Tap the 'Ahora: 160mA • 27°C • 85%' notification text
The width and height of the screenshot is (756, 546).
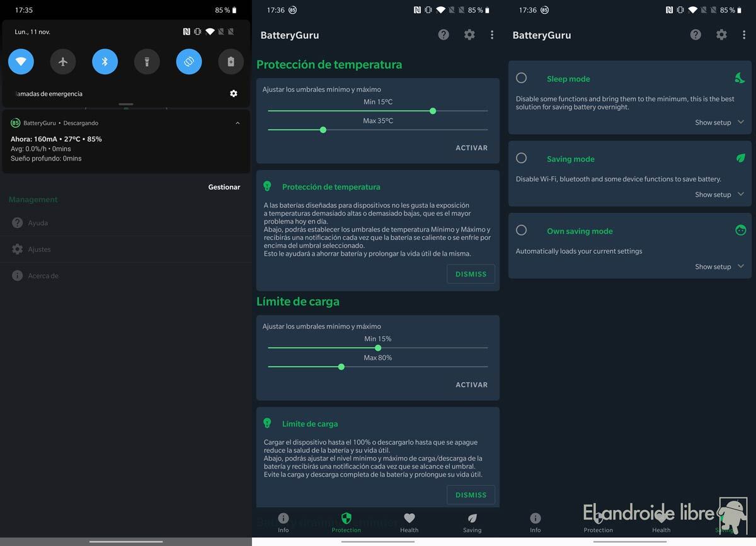[x=56, y=139]
